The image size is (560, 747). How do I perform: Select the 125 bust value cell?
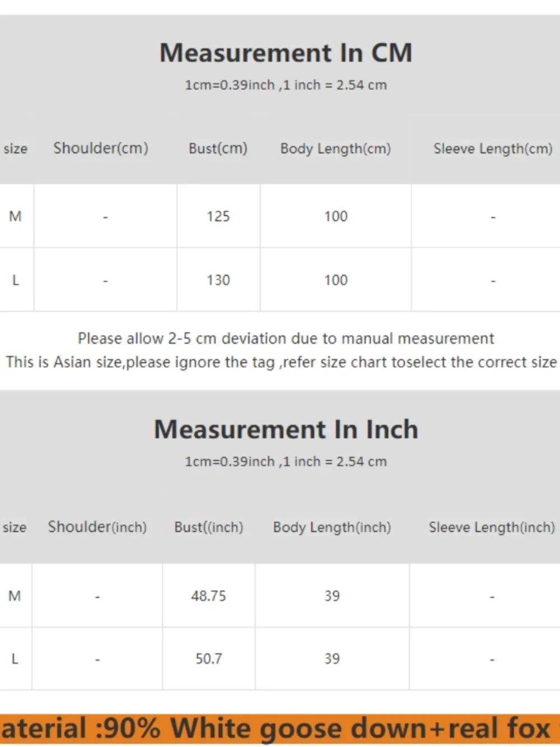[218, 216]
